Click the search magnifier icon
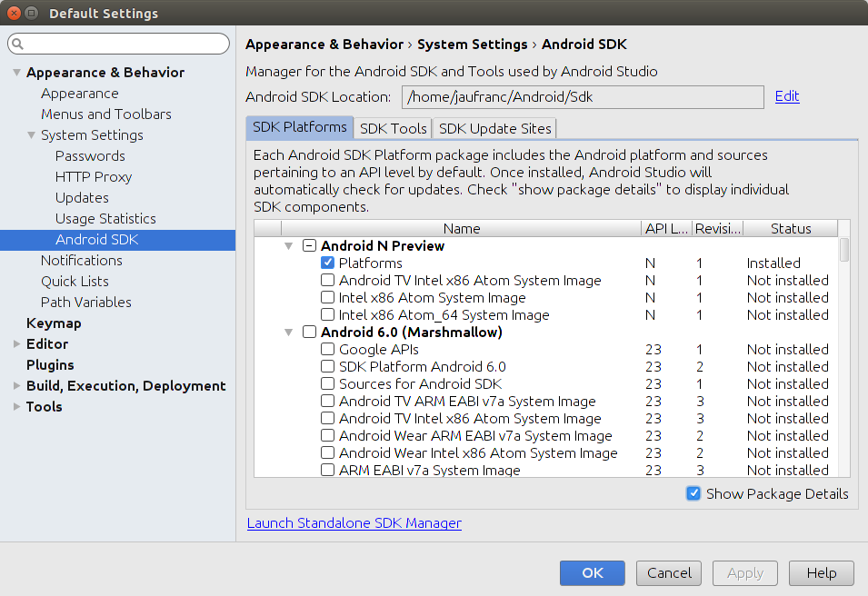This screenshot has width=868, height=596. point(17,44)
